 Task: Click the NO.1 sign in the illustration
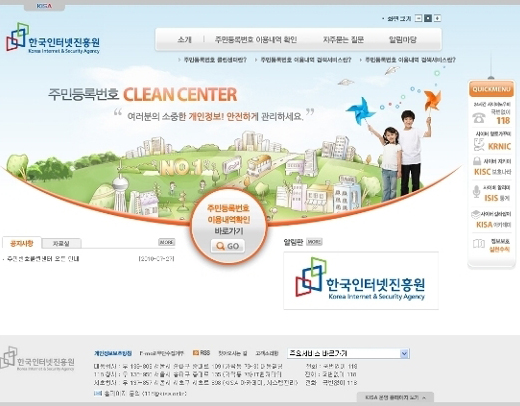coord(183,167)
